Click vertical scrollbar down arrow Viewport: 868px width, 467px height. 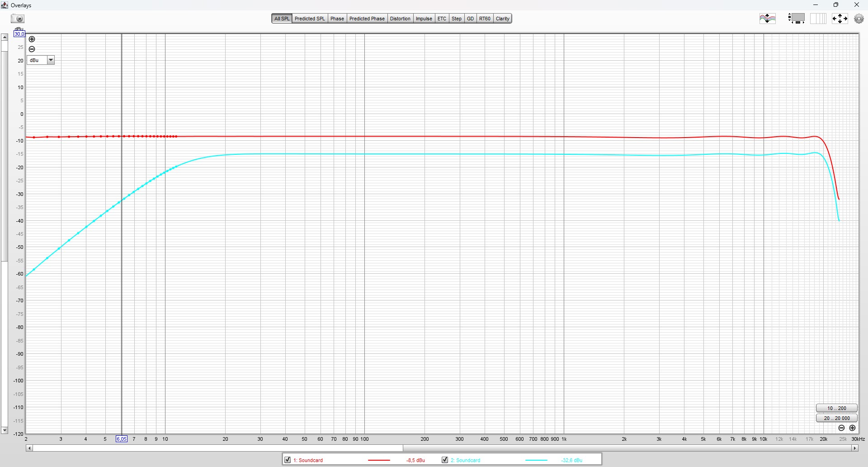click(x=5, y=430)
